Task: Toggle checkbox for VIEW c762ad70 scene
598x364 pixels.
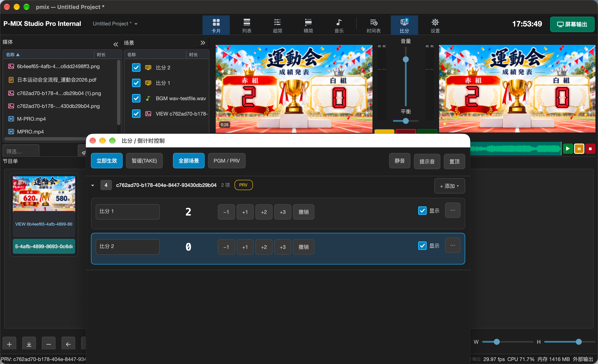Action: [x=136, y=114]
